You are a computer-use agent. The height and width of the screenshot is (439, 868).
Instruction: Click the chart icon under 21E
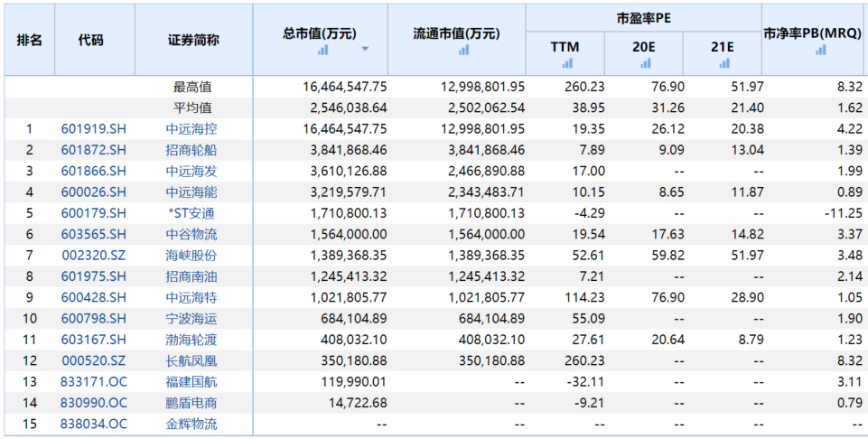[x=724, y=63]
